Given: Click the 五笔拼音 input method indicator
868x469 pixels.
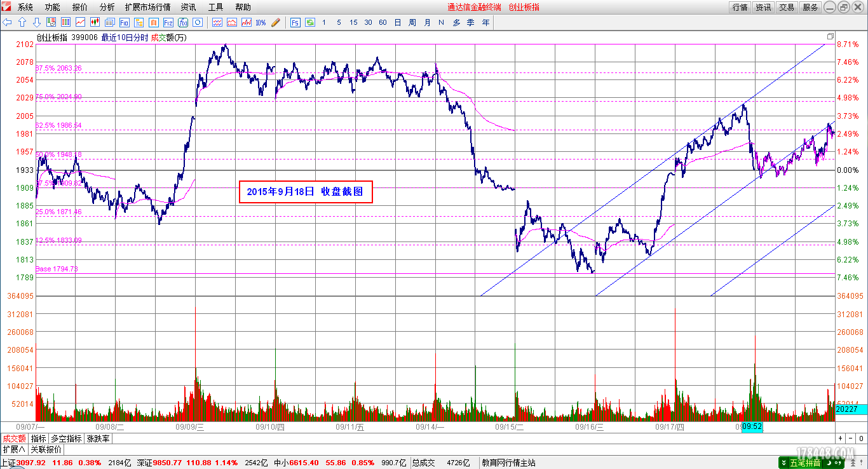Looking at the screenshot, I should pos(805,463).
